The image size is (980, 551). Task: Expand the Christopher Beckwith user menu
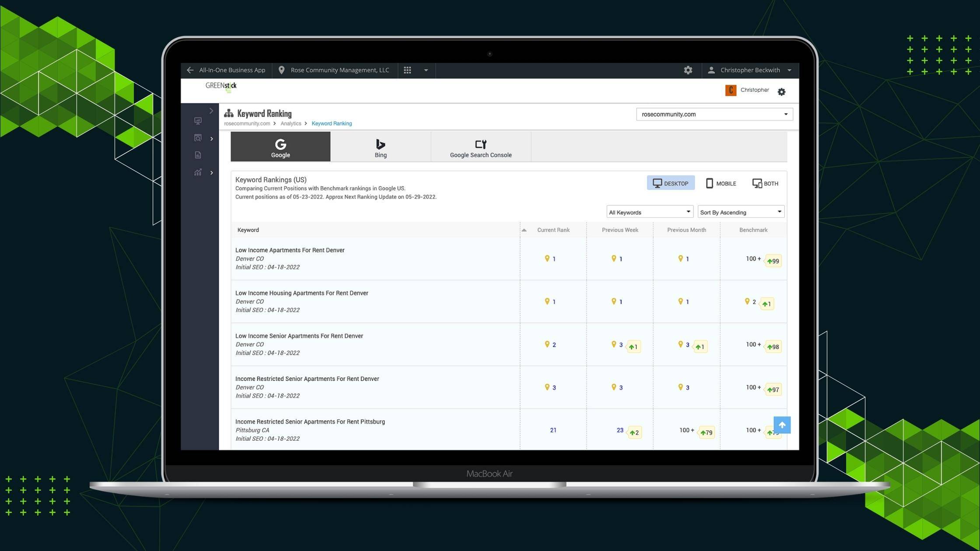(751, 70)
